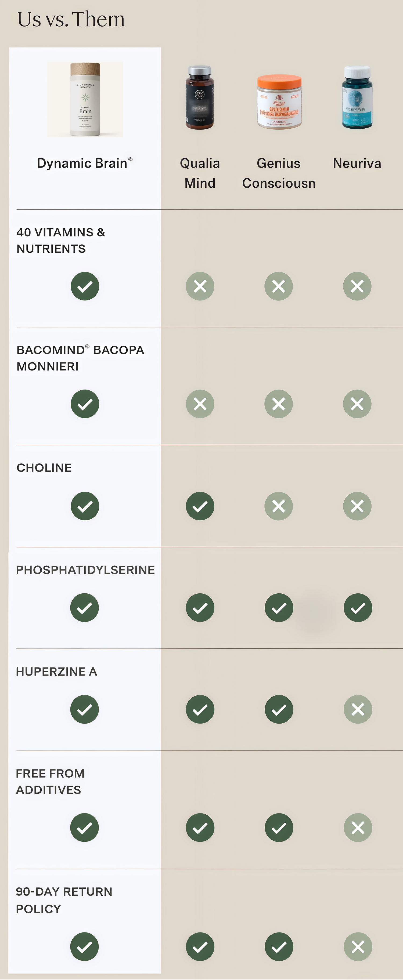Click the Neuriva bottle image
403x980 pixels.
click(357, 98)
